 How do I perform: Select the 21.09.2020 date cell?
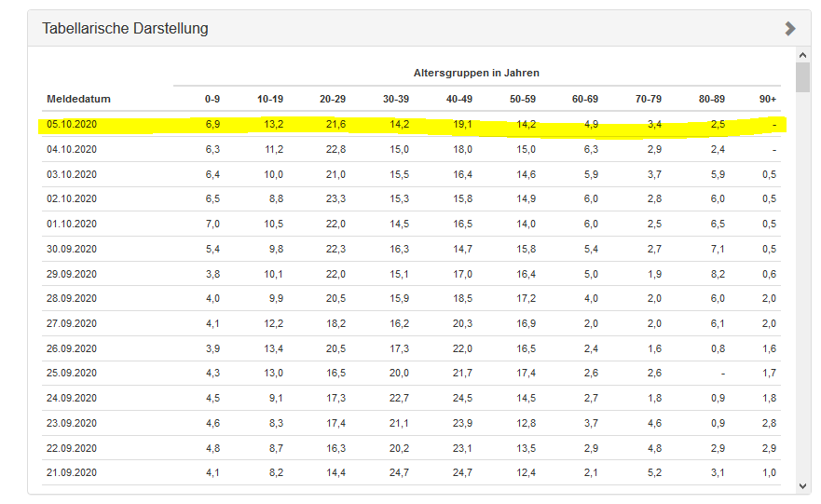[72, 472]
